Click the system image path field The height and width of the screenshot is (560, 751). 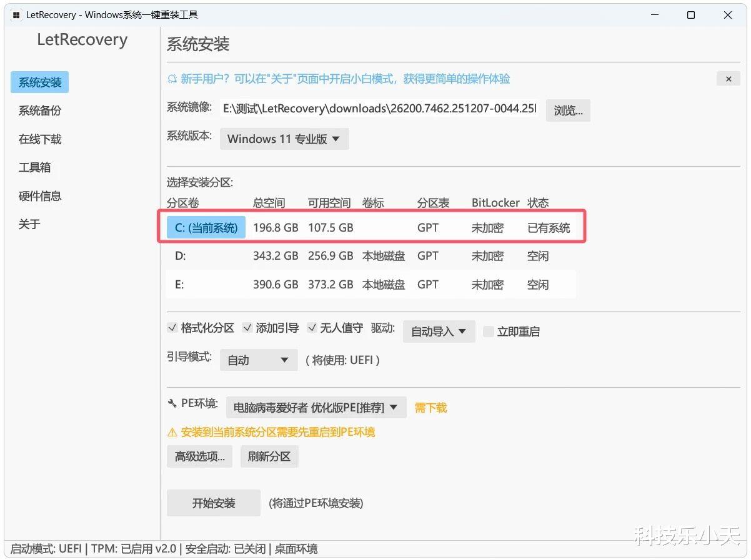(379, 109)
